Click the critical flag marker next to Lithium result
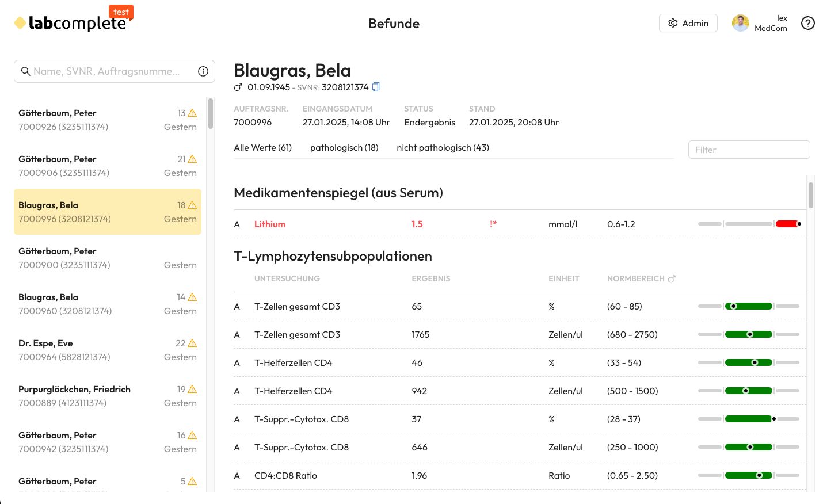Viewport: 827px width, 504px height. pyautogui.click(x=493, y=224)
